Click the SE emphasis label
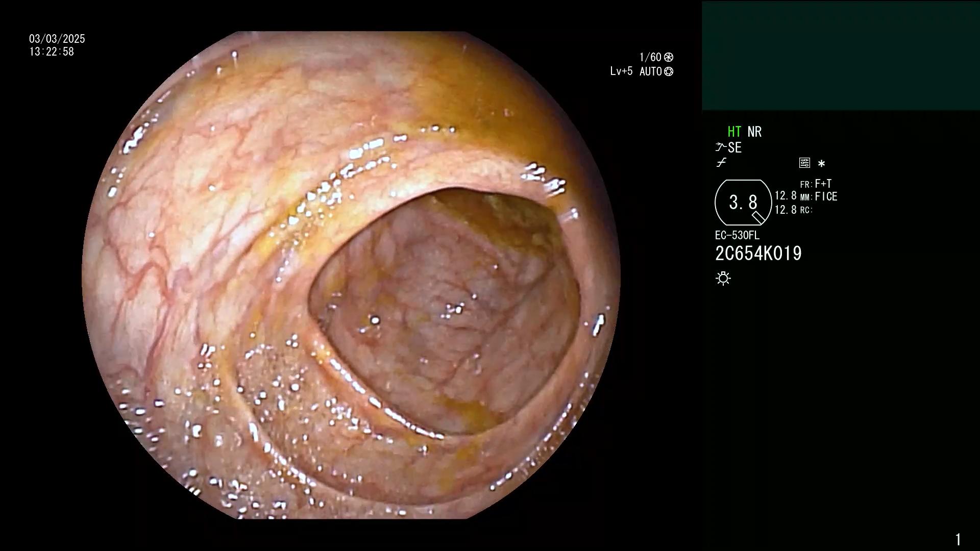 tap(734, 147)
